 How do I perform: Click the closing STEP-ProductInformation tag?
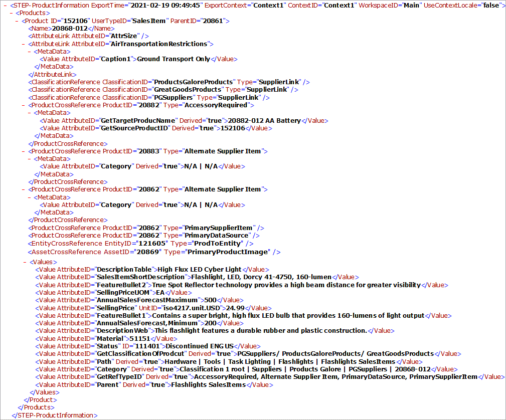(x=55, y=415)
